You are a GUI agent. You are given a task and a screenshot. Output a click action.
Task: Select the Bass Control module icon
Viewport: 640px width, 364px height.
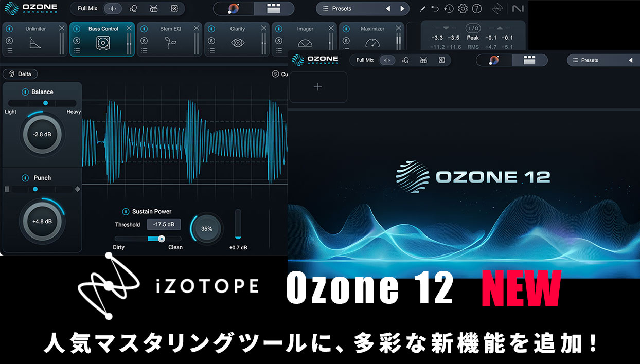103,44
